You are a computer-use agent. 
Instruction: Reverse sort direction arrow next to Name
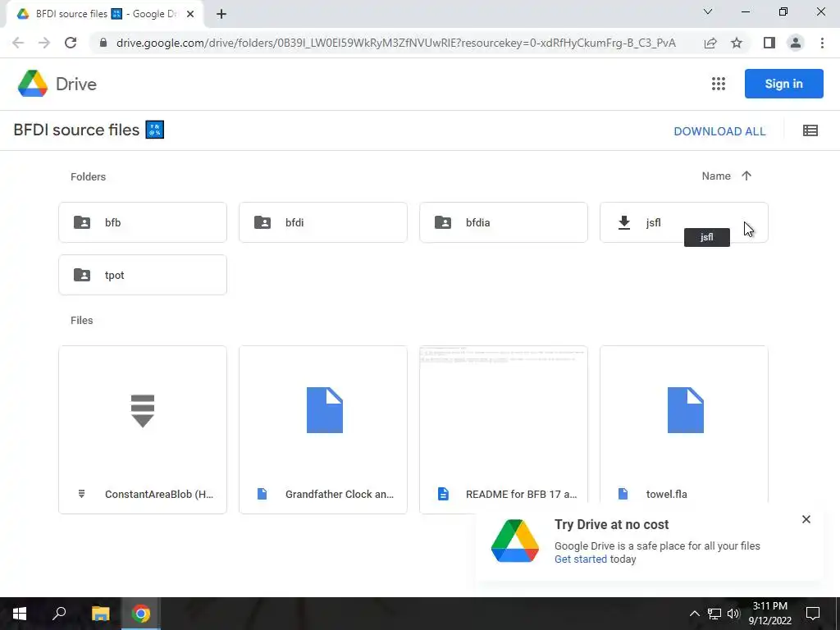click(746, 176)
